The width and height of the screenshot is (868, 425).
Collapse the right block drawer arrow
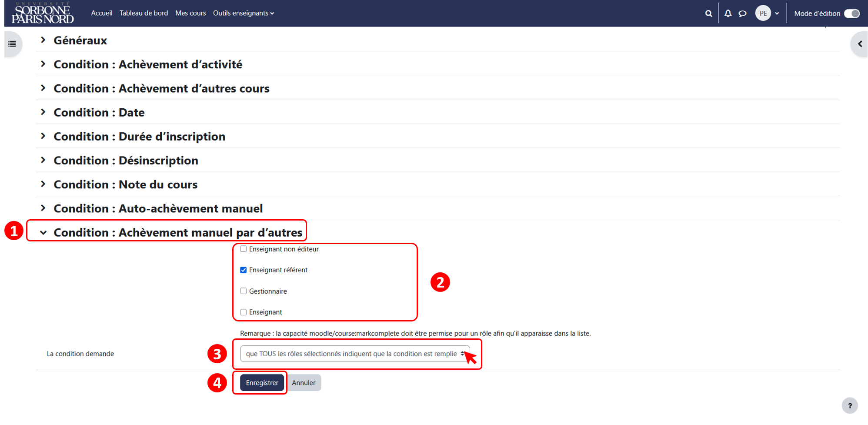pos(860,44)
